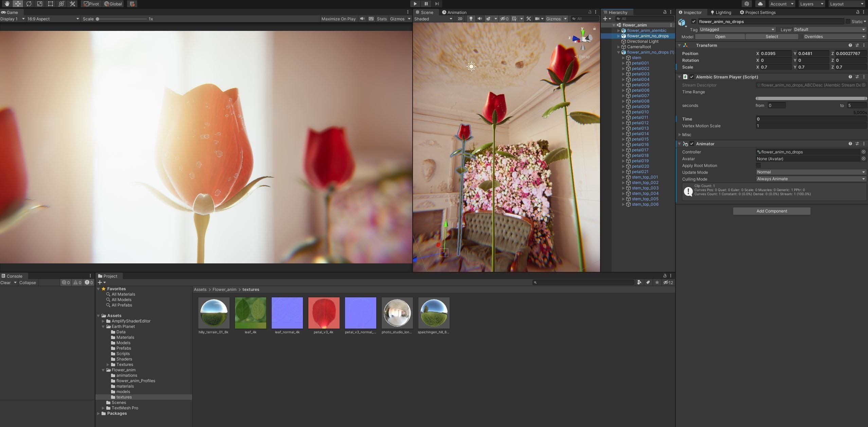The image size is (868, 427).
Task: Switch to the Lighting tab
Action: point(721,12)
